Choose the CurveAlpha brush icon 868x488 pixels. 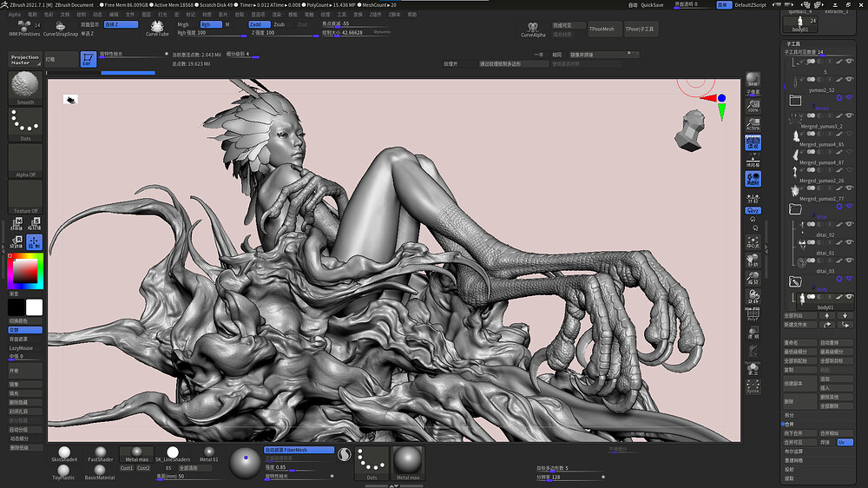[x=533, y=30]
